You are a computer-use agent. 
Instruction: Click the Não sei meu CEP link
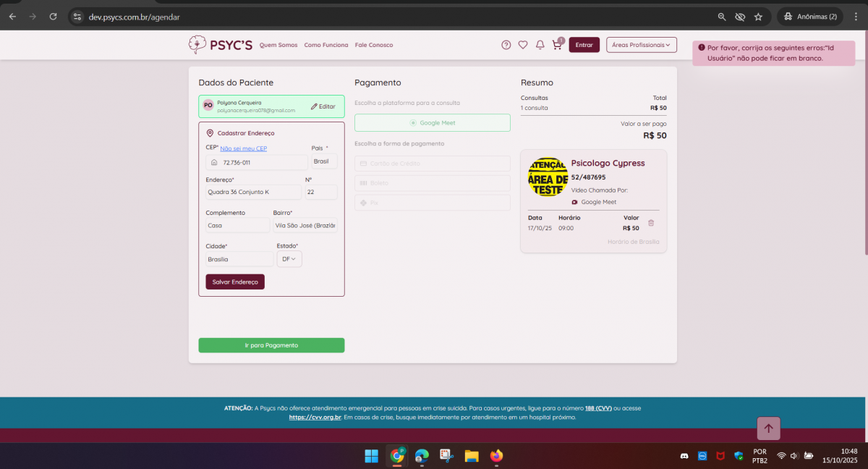[x=243, y=148]
